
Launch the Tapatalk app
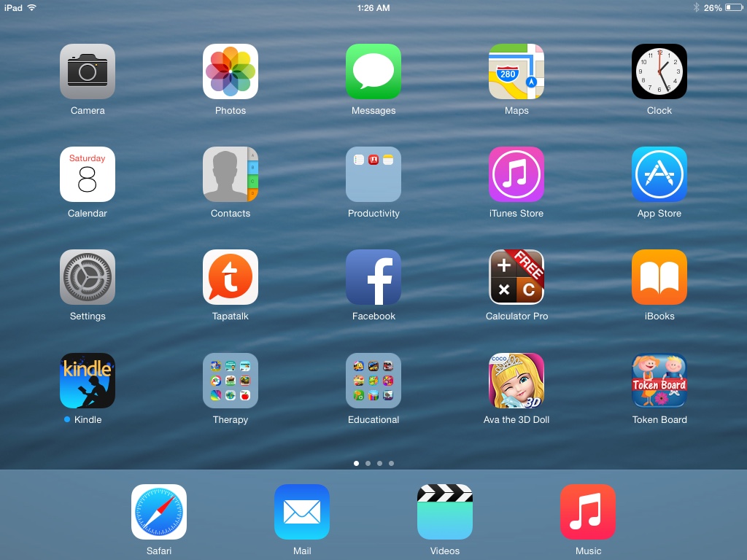tap(230, 277)
